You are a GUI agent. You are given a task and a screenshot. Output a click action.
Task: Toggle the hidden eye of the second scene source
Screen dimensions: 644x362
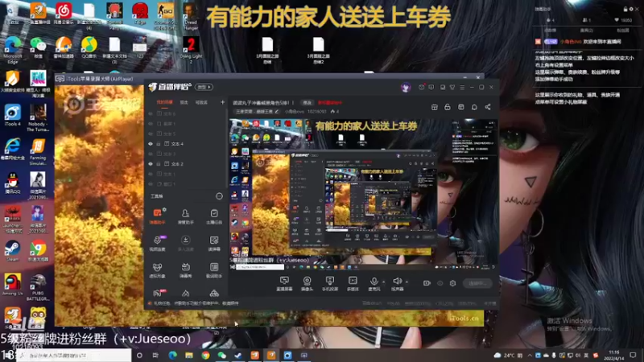point(151,124)
